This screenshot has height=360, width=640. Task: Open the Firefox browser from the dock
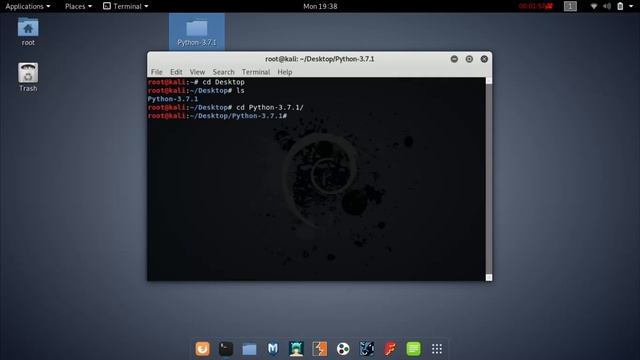click(202, 349)
